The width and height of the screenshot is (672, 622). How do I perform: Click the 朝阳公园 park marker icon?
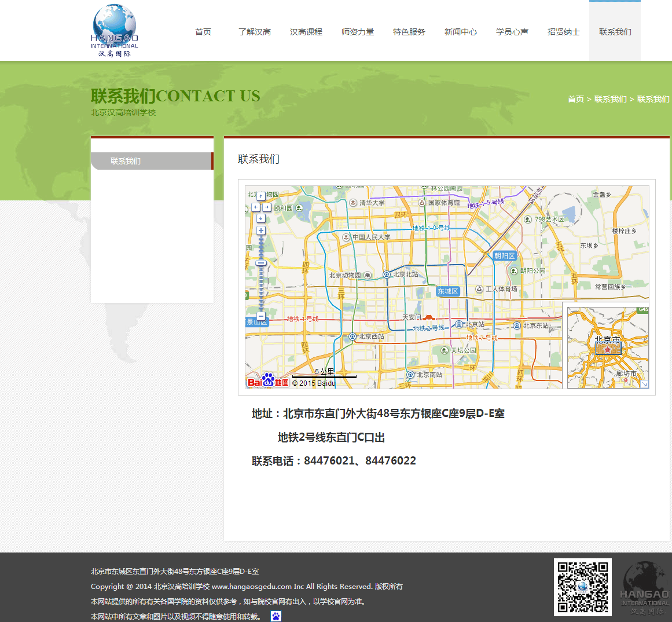514,271
